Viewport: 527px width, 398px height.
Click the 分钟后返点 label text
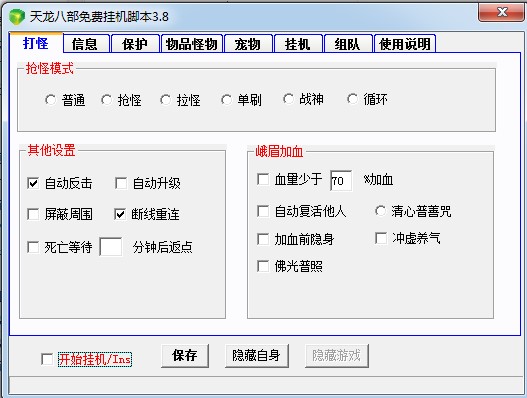163,247
